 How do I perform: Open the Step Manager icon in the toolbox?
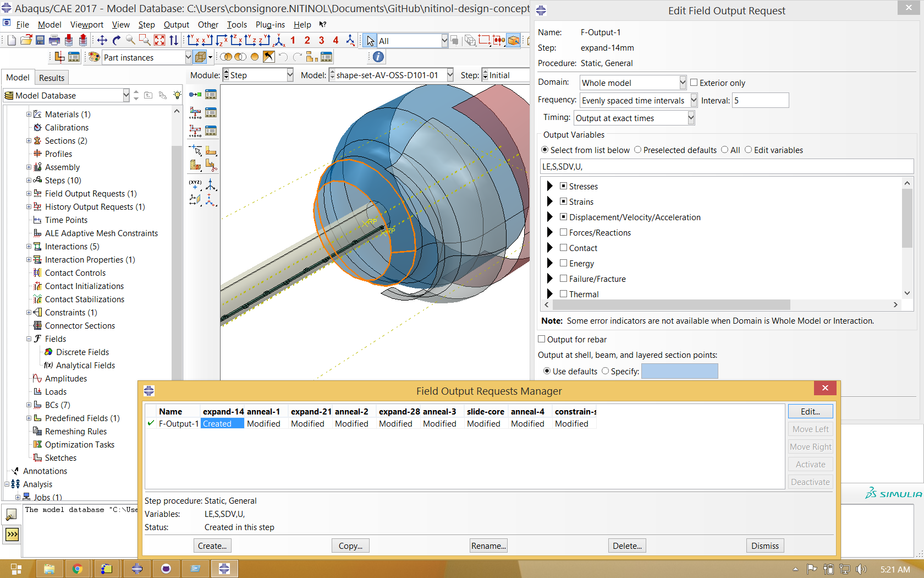211,95
